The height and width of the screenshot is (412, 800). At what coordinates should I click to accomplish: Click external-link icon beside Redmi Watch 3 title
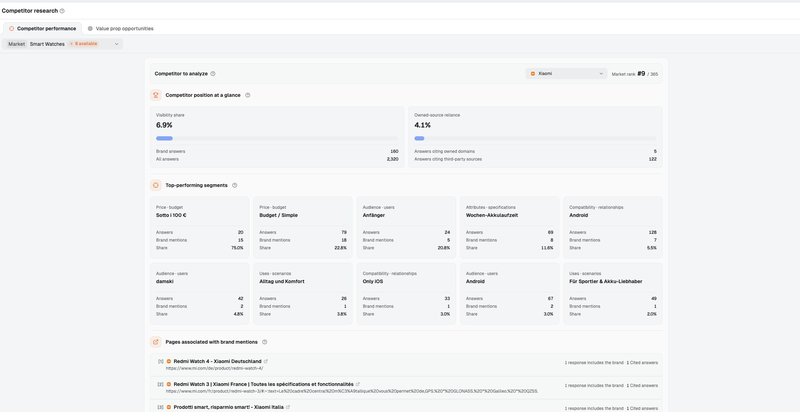[358, 384]
